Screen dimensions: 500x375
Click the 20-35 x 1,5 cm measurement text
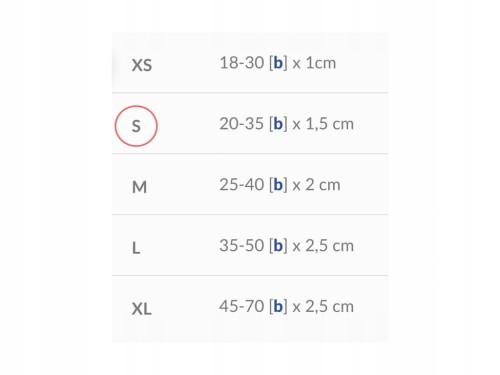pyautogui.click(x=286, y=124)
